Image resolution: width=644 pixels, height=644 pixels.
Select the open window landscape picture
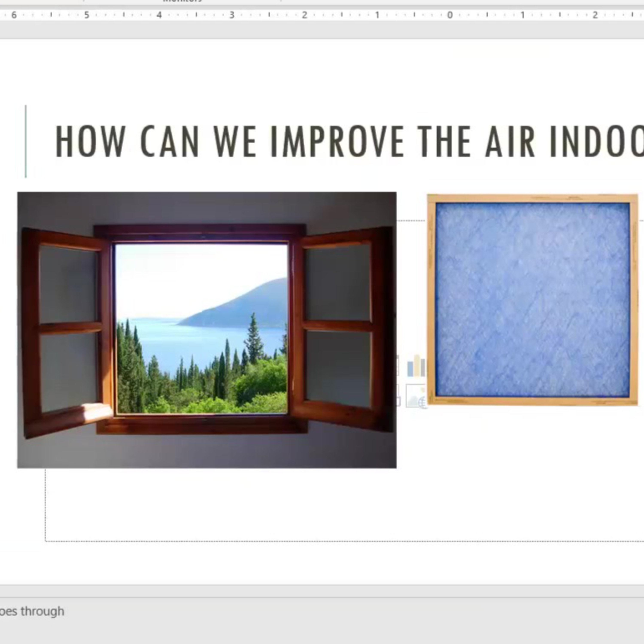(x=207, y=330)
